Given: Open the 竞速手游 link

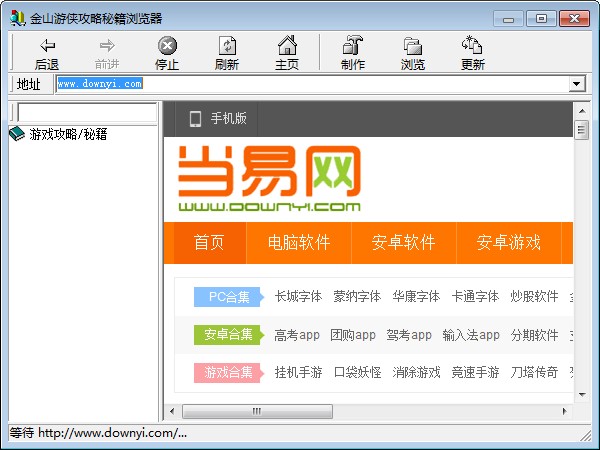Looking at the screenshot, I should [x=475, y=372].
